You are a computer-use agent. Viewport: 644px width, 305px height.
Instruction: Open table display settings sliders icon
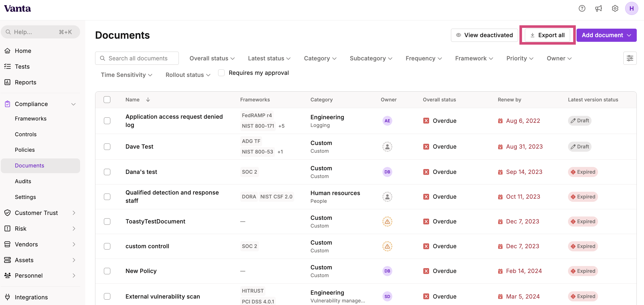(630, 58)
